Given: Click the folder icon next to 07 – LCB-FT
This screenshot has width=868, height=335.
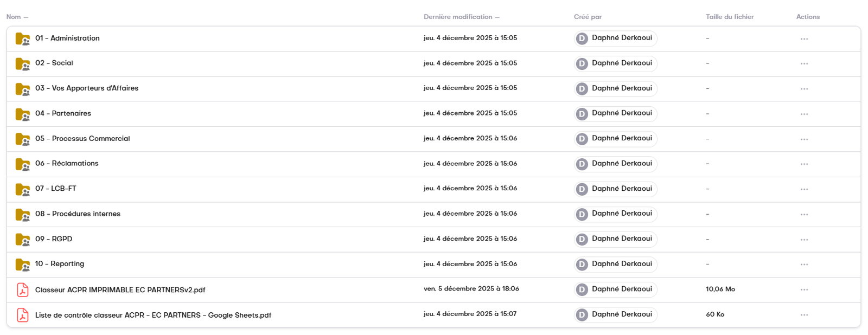Looking at the screenshot, I should pyautogui.click(x=23, y=189).
